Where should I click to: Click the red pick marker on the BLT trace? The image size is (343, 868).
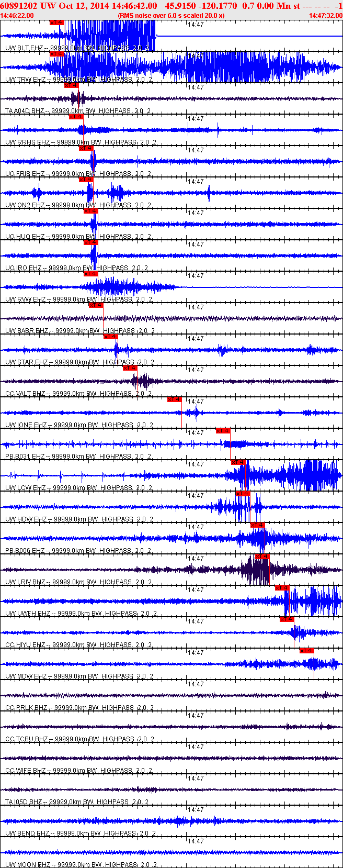(57, 23)
